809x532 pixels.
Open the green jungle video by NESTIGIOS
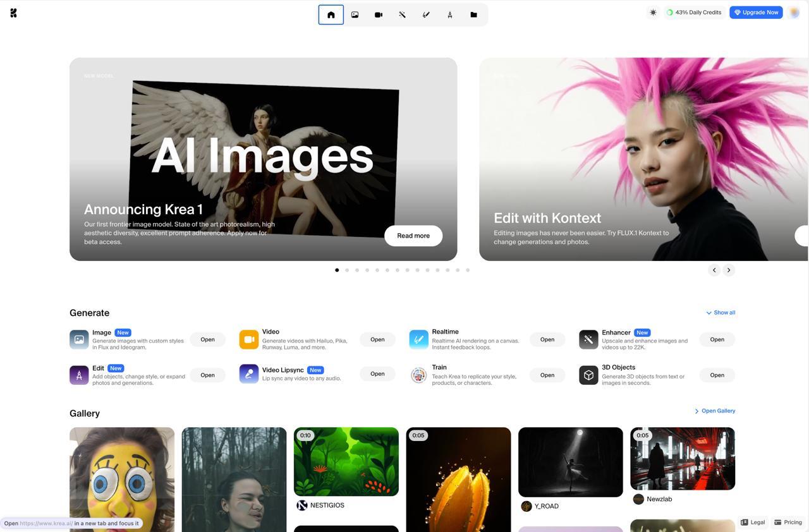346,461
